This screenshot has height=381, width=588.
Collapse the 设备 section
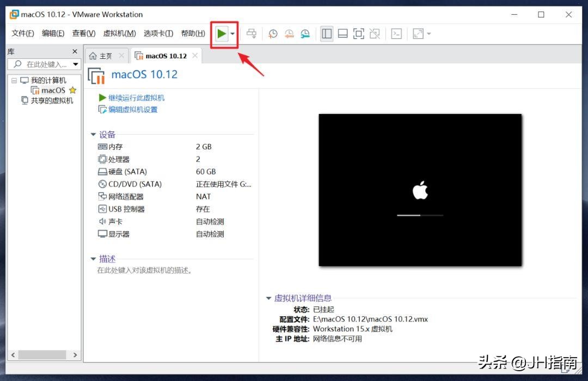93,135
